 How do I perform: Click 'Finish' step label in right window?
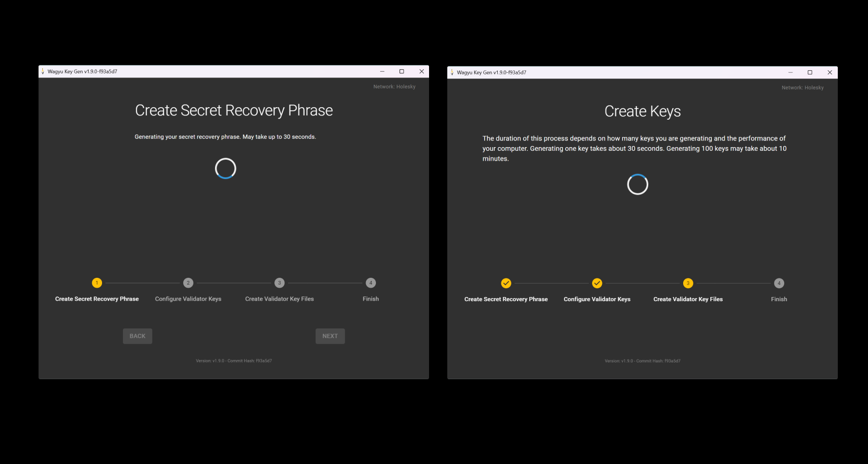tap(779, 299)
